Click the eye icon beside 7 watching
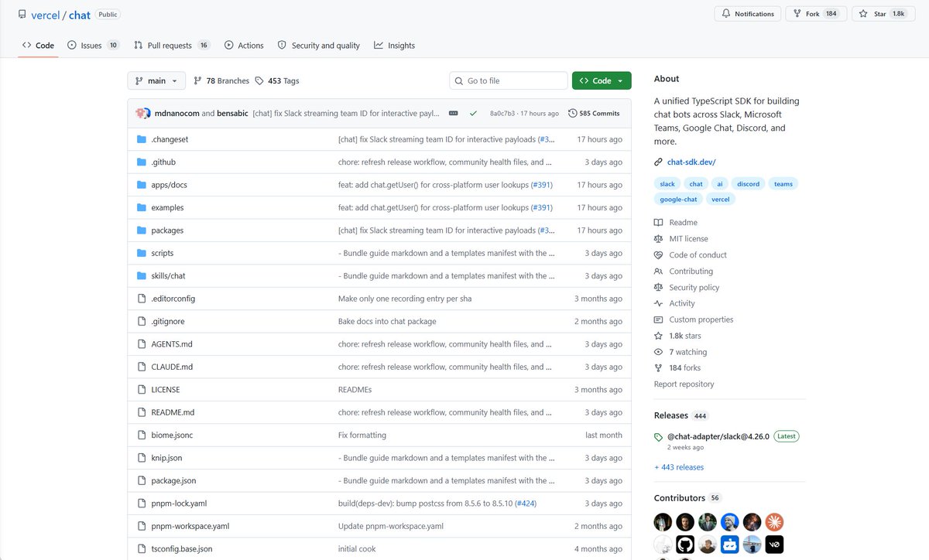This screenshot has width=929, height=560. tap(659, 352)
